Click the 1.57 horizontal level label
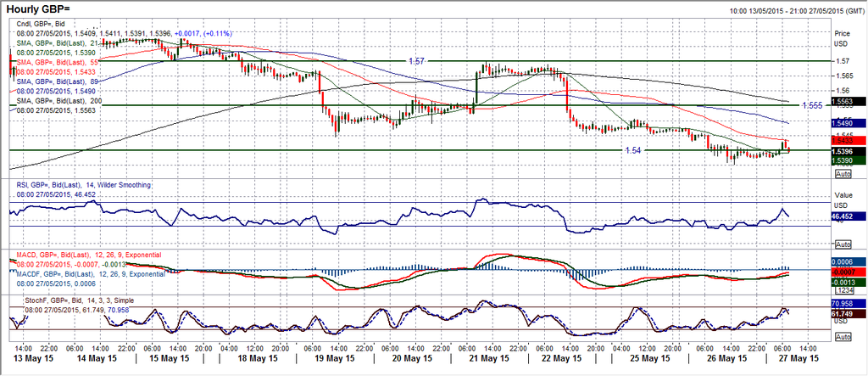868x376 pixels. pos(416,61)
